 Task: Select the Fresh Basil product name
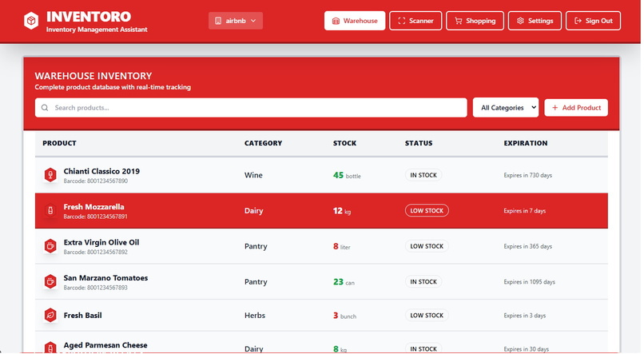point(82,316)
